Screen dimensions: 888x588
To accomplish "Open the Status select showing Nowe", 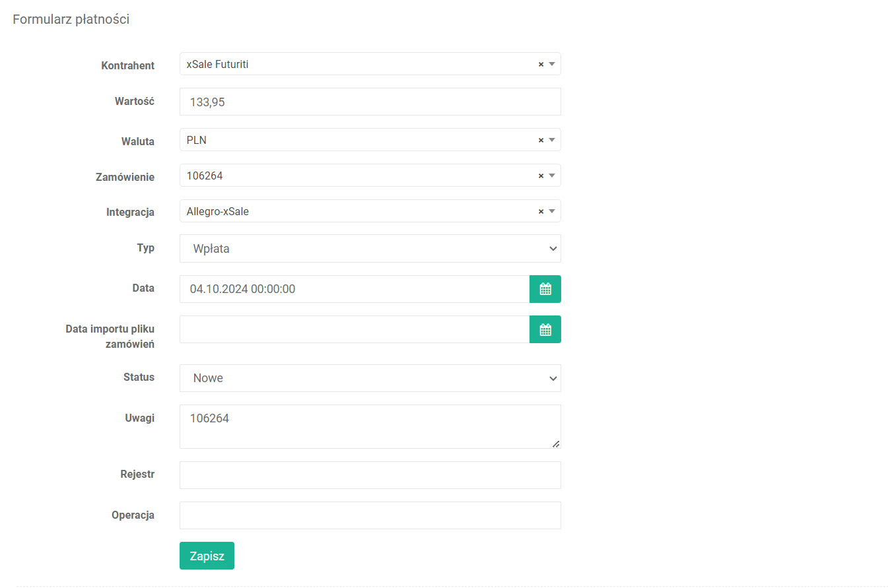I will [x=370, y=378].
